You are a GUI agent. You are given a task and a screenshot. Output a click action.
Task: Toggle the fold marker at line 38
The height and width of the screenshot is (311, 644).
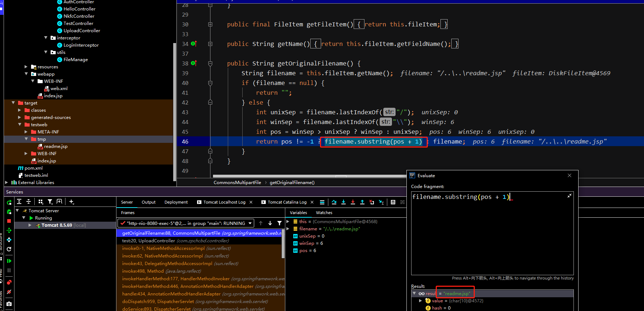click(x=210, y=63)
